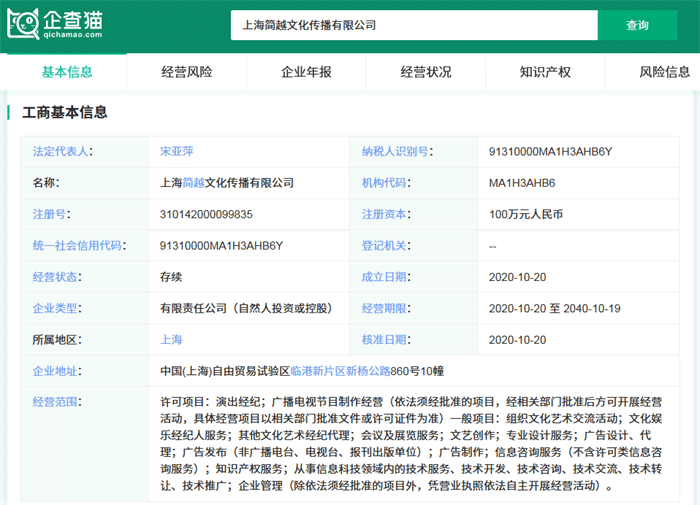Click the 成立日期 label link
This screenshot has width=700, height=505.
[384, 277]
